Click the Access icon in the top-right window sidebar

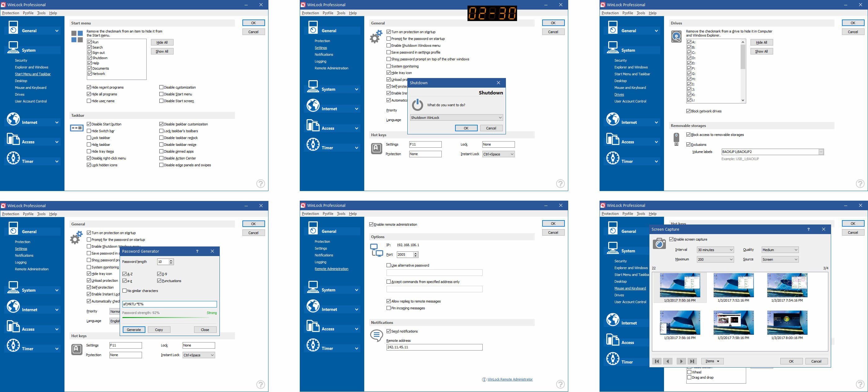pyautogui.click(x=613, y=139)
